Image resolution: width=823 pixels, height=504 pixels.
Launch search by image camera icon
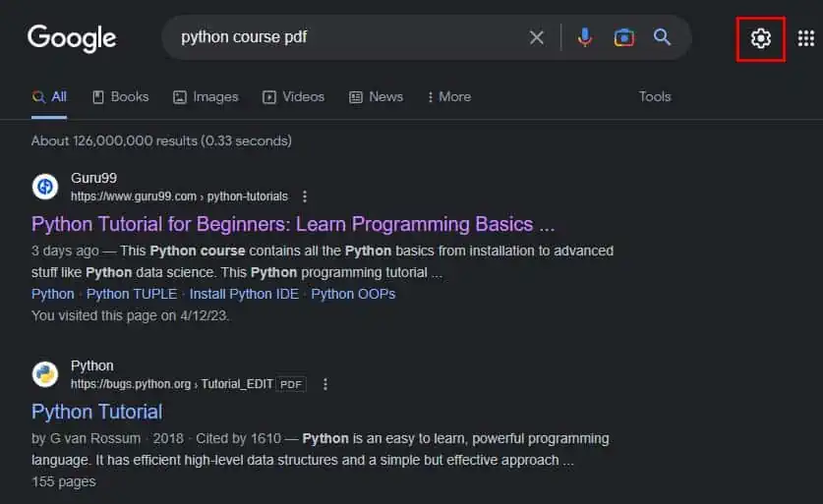pyautogui.click(x=623, y=37)
